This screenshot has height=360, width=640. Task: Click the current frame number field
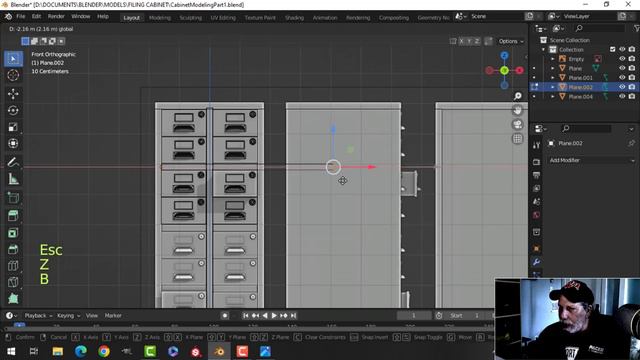[413, 316]
